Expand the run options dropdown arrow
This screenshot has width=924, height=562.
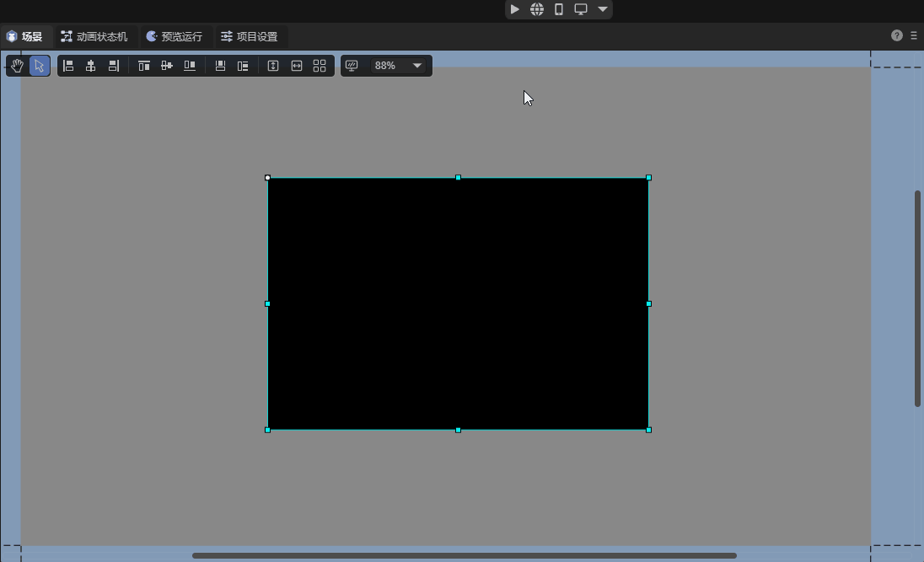(603, 9)
